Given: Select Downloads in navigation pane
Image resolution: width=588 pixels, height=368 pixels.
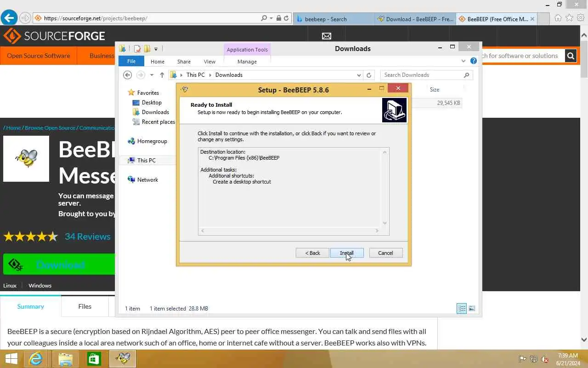Looking at the screenshot, I should click(x=155, y=112).
